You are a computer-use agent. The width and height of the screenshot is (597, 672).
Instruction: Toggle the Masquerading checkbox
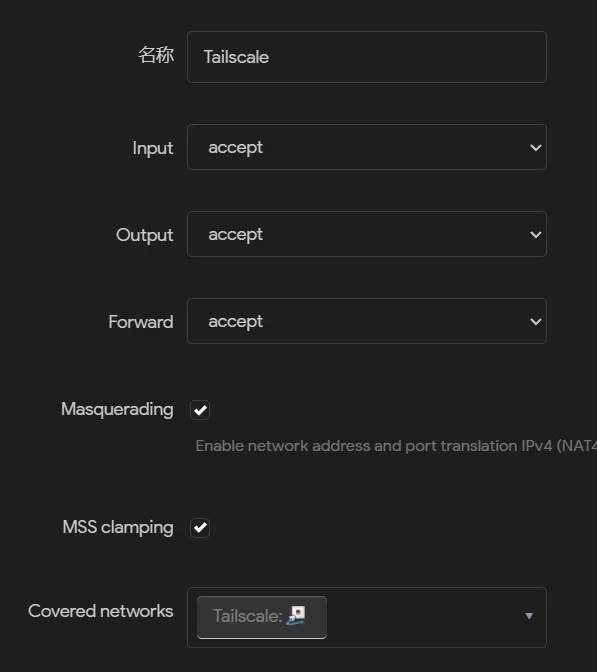point(200,410)
